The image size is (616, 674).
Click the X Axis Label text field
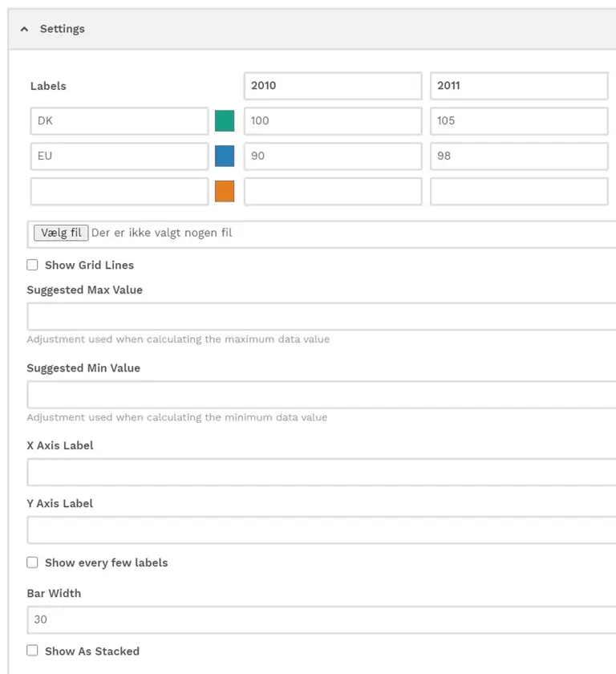point(322,473)
